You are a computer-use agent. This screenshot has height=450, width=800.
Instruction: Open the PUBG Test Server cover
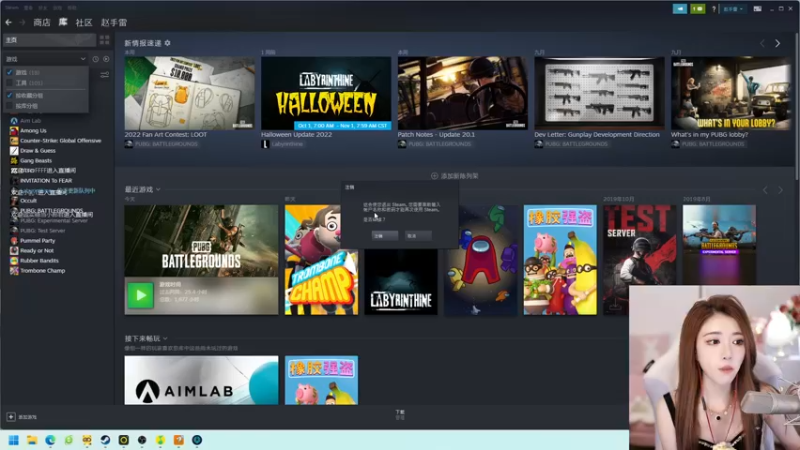click(640, 260)
